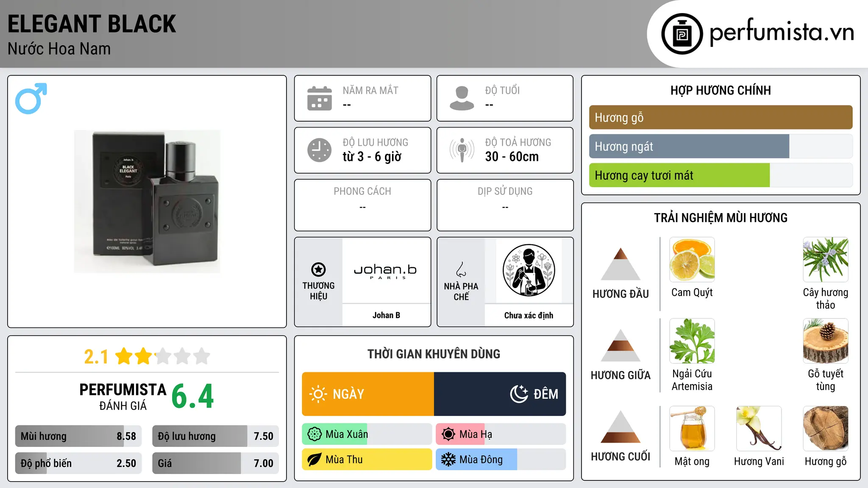Click the Độ lưu hương 7.50 score bar
Image resolution: width=868 pixels, height=488 pixels.
(215, 436)
